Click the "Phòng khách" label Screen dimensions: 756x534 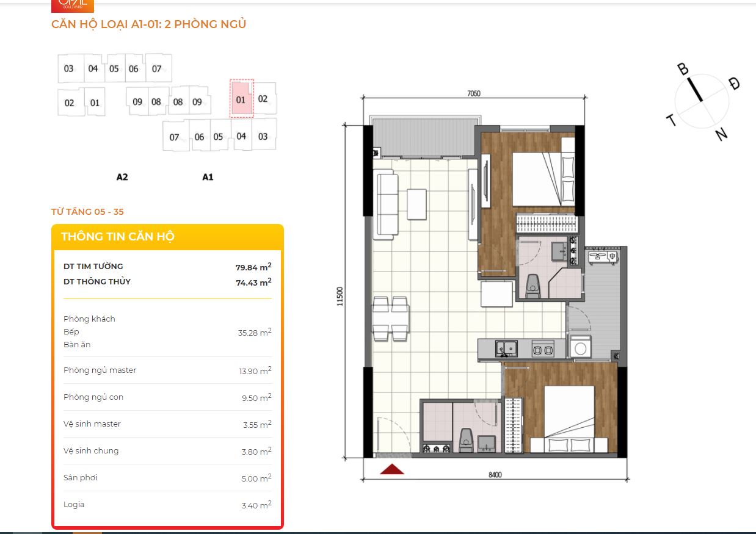pos(89,319)
